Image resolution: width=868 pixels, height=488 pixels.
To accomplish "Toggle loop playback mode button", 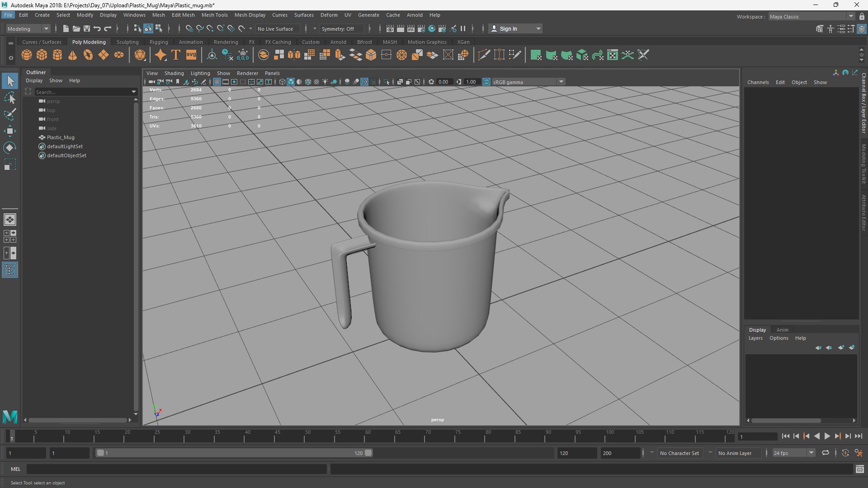I will 826,453.
